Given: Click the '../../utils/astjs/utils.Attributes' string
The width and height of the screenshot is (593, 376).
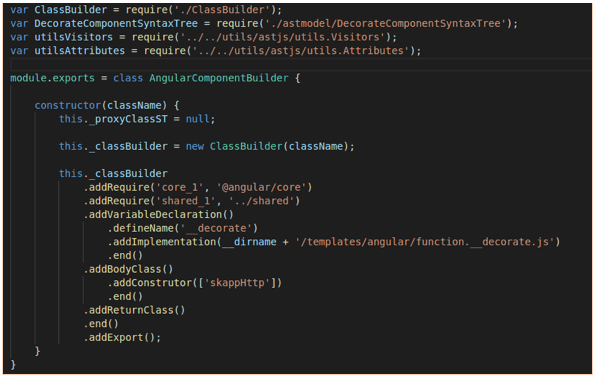Looking at the screenshot, I should click(x=301, y=51).
